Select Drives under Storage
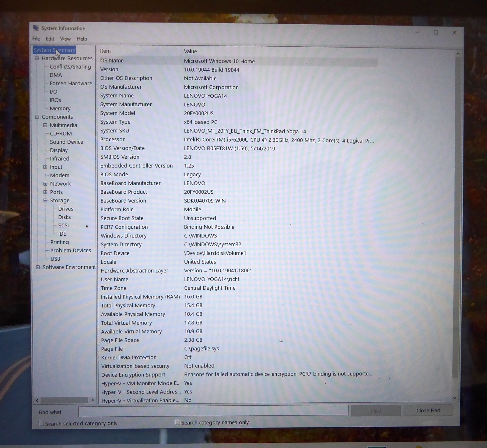 pyautogui.click(x=66, y=209)
